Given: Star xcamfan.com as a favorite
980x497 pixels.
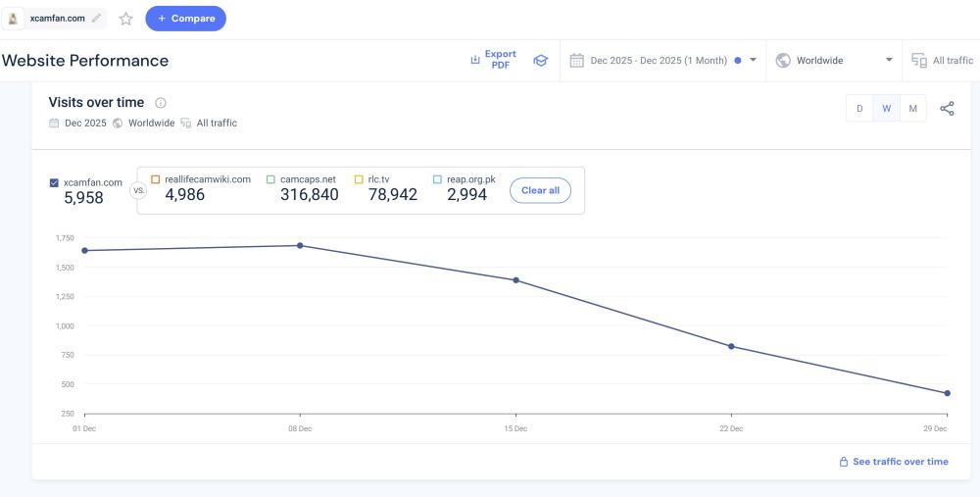Looking at the screenshot, I should (125, 19).
